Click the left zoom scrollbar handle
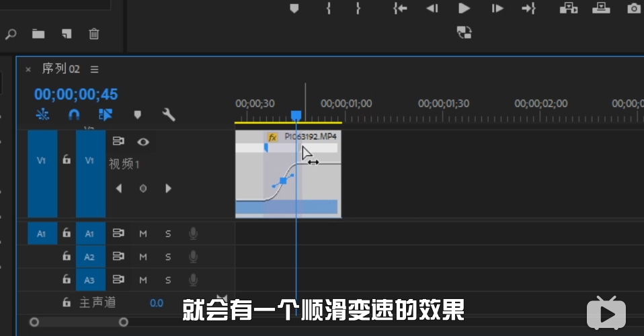The height and width of the screenshot is (336, 644). (34, 322)
